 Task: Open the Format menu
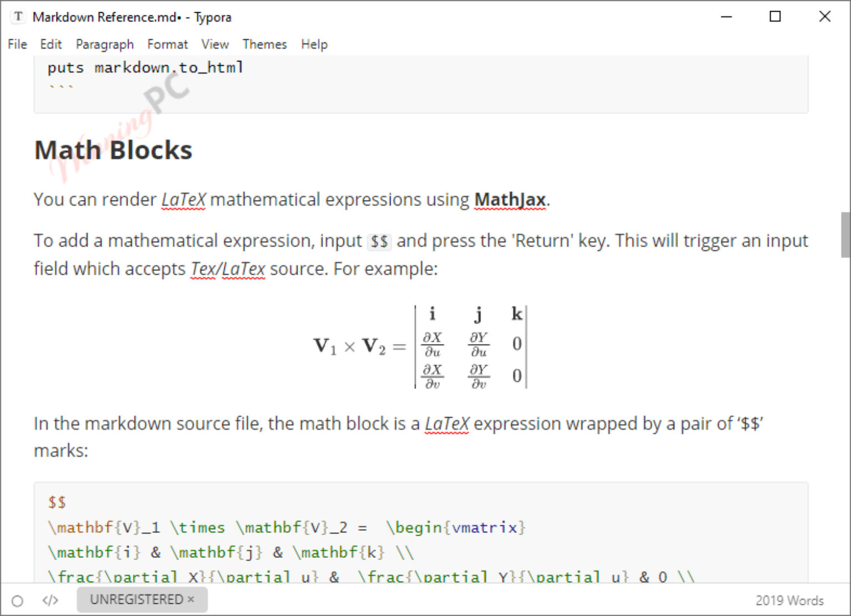(167, 44)
